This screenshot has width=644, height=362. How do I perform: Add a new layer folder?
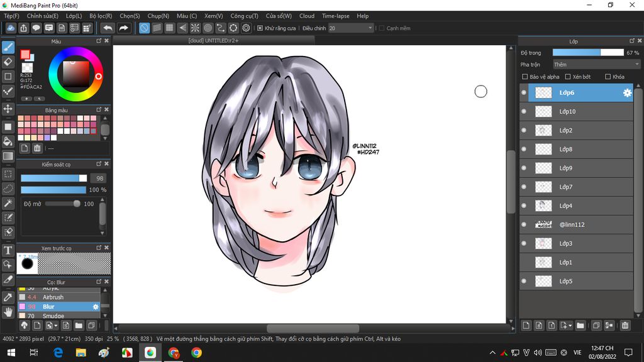coord(580,326)
